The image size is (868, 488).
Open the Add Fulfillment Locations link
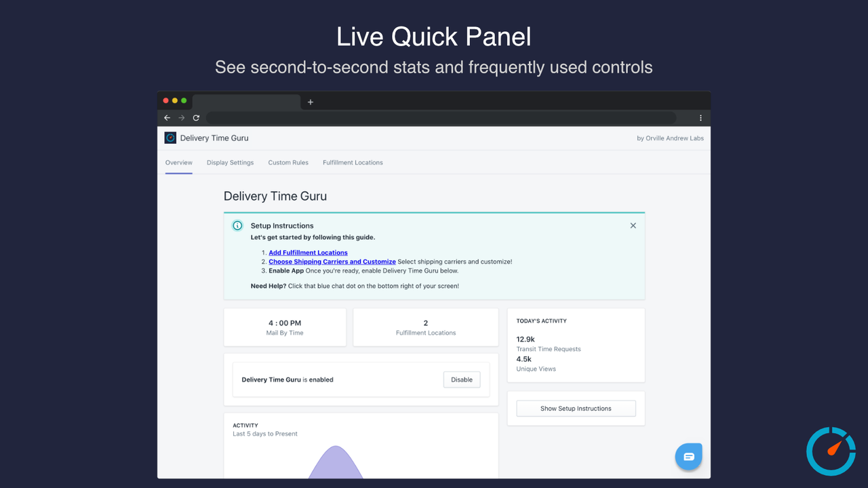click(x=308, y=252)
